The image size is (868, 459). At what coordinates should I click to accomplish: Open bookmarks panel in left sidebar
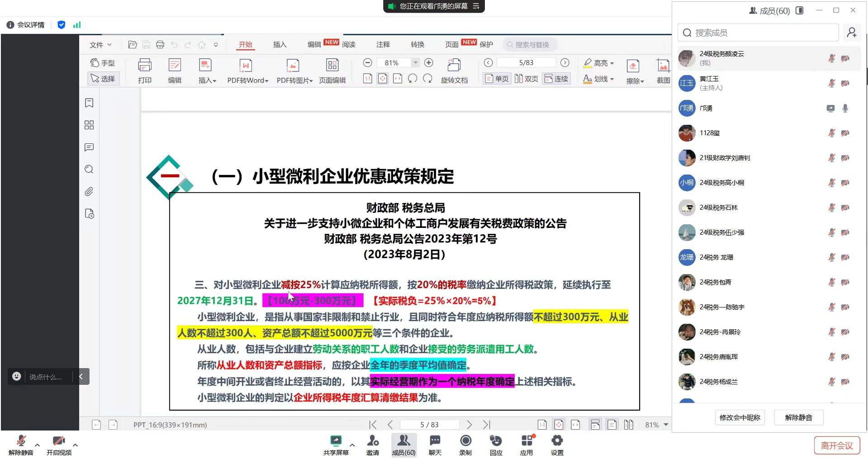[x=89, y=103]
